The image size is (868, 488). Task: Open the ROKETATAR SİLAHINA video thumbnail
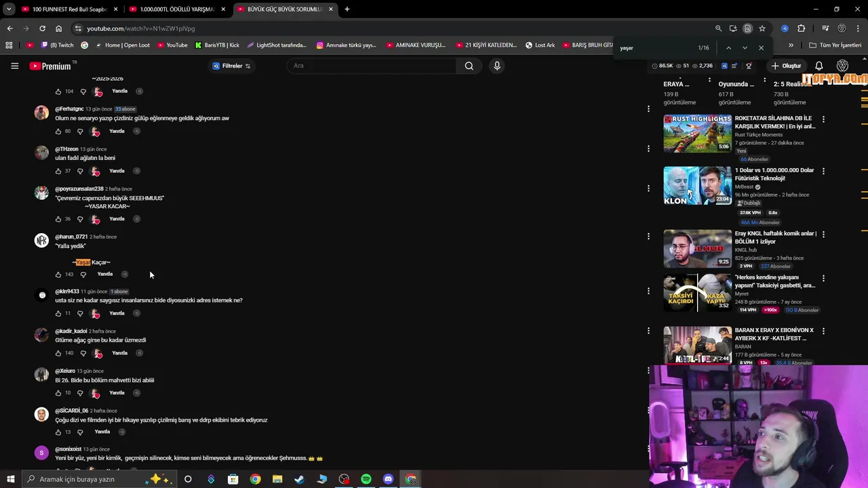(697, 134)
